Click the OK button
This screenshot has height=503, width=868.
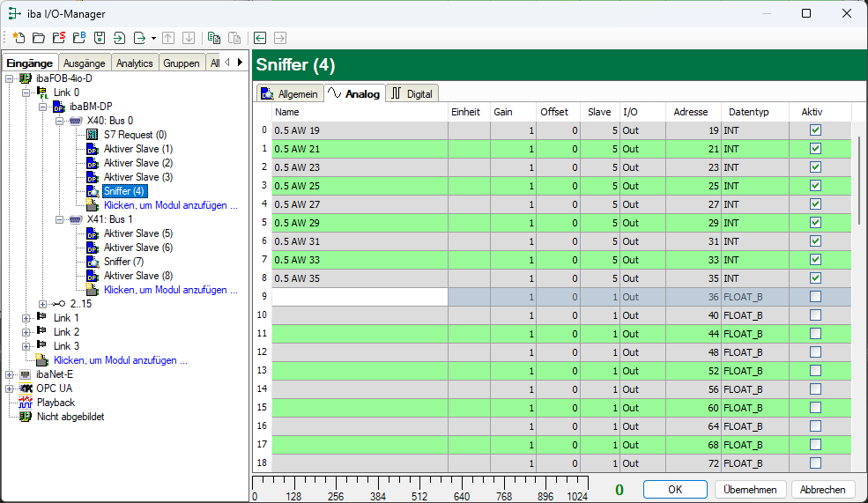click(675, 490)
